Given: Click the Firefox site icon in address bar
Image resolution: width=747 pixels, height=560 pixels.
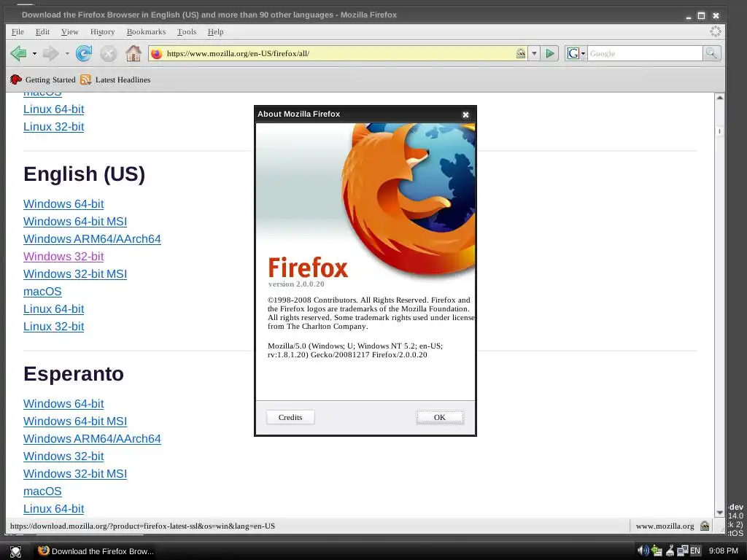Looking at the screenshot, I should 156,54.
